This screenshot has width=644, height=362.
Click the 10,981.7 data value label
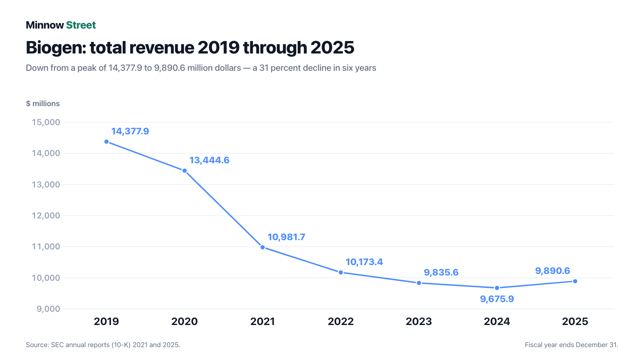tap(286, 237)
